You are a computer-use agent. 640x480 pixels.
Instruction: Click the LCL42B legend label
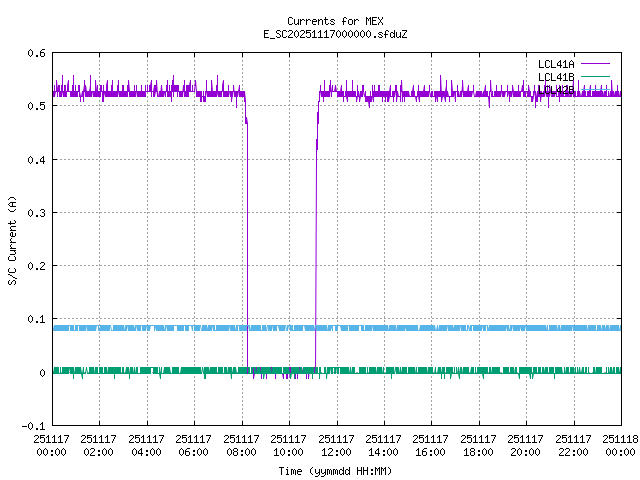tap(556, 90)
